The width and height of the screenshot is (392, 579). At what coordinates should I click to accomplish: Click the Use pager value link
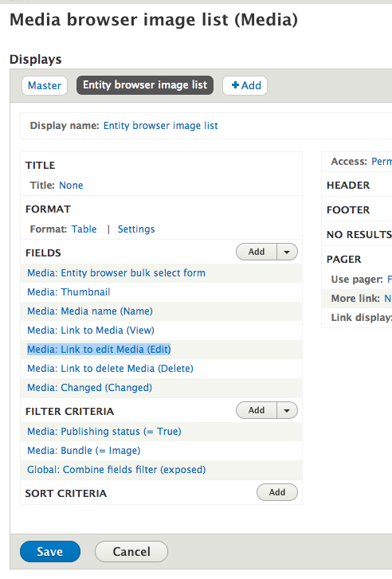coord(390,280)
